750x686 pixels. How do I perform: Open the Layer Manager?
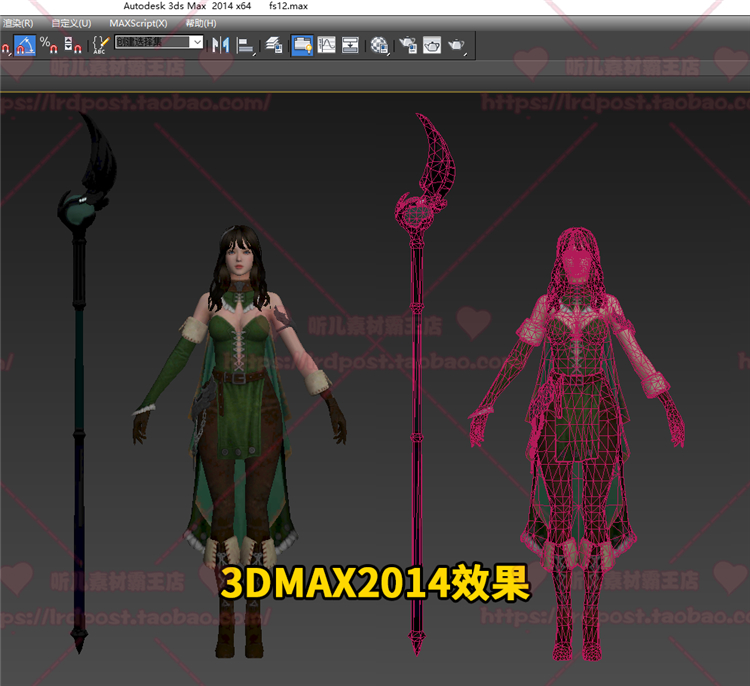tap(274, 45)
